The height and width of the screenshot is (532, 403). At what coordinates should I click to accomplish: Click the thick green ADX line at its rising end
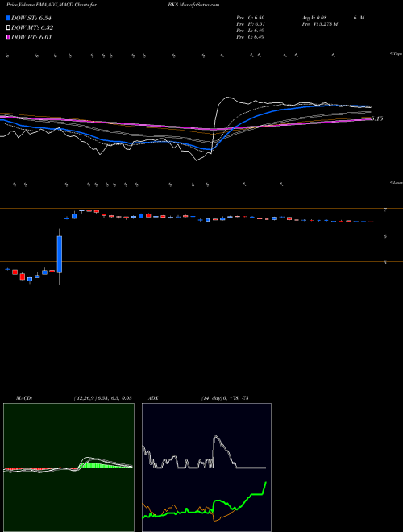264,487
